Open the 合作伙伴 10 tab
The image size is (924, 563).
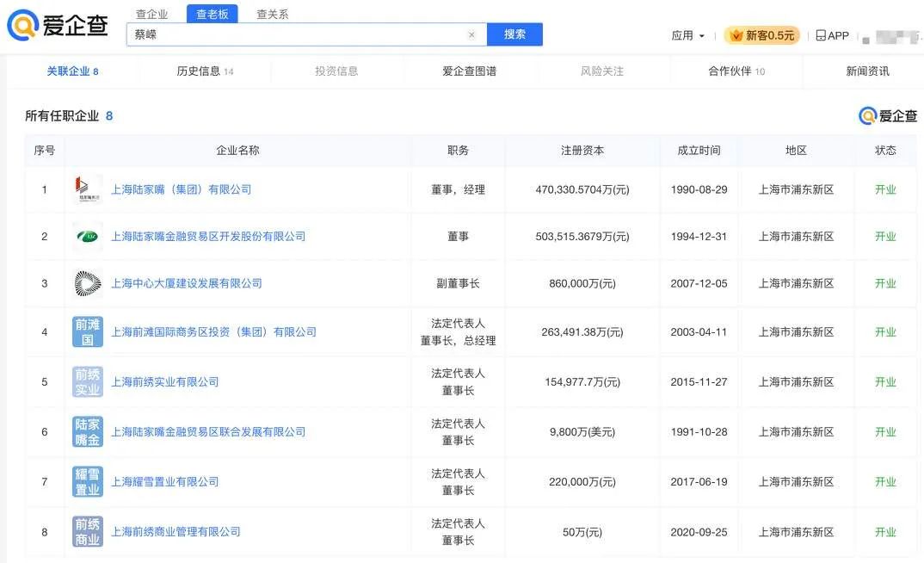tap(736, 71)
